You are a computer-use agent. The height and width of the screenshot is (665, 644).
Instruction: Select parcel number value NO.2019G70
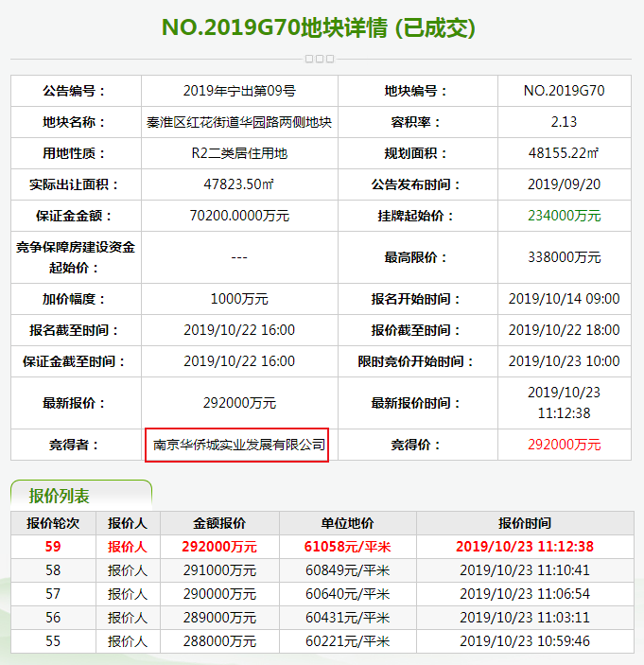pos(564,91)
